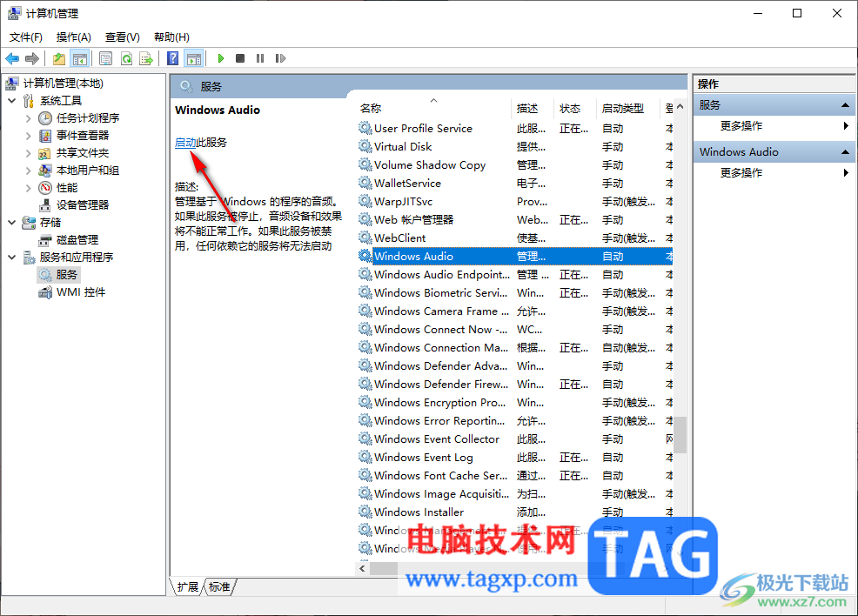Click the Back arrow toolbar icon

click(12, 58)
